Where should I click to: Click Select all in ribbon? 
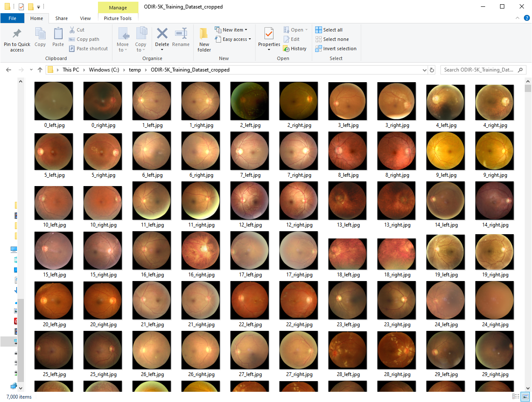329,30
